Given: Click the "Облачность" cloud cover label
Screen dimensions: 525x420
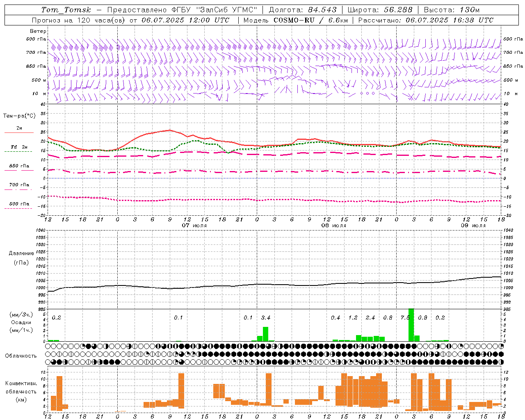Looking at the screenshot, I should [21, 356].
